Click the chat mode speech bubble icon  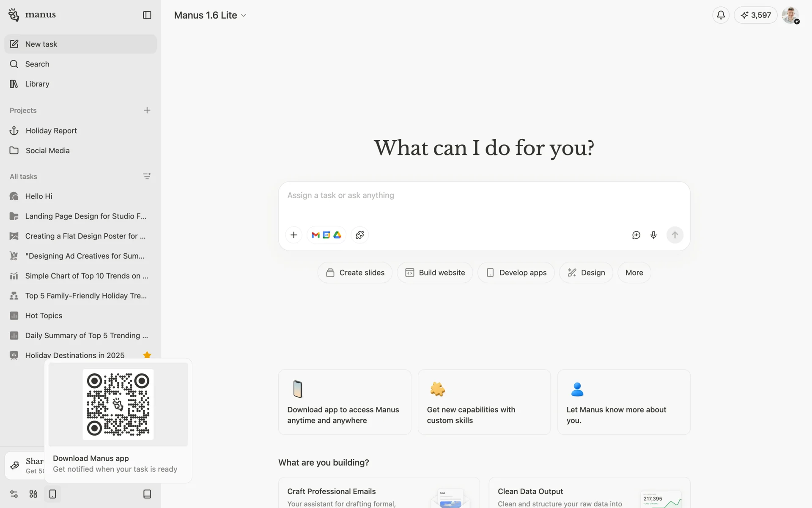tap(636, 235)
